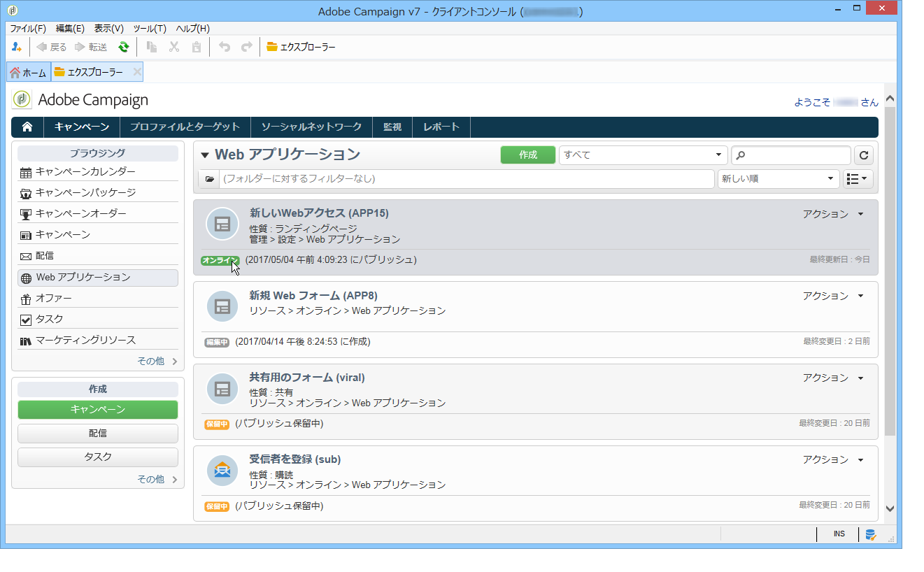This screenshot has width=924, height=572.
Task: Switch to the ホーム tab
Action: (x=29, y=72)
